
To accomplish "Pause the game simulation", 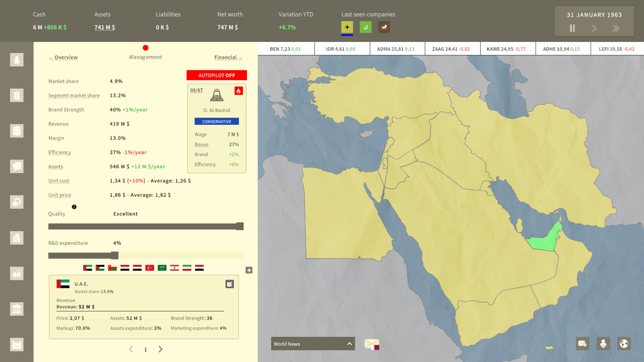I will click(572, 28).
